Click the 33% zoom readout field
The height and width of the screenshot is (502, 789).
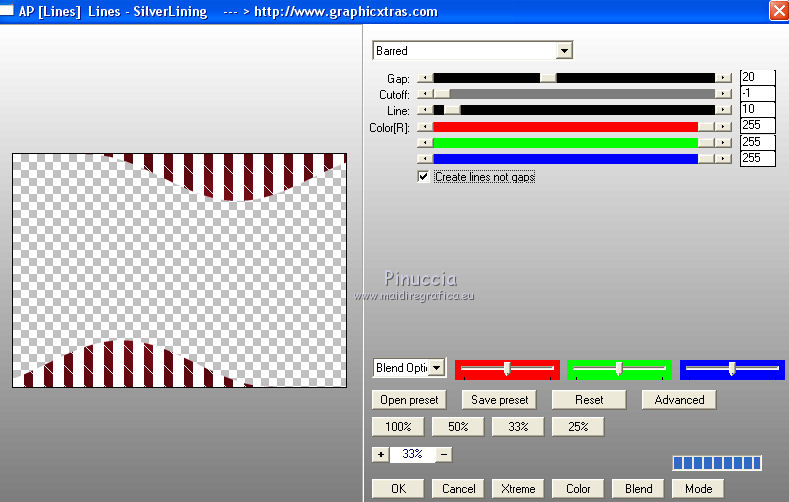pos(413,454)
